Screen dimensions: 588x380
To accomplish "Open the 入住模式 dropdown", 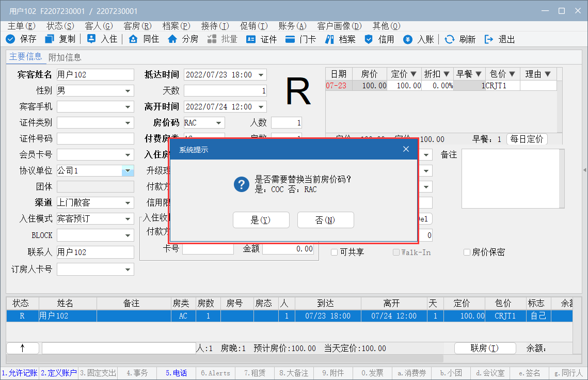I will [128, 219].
